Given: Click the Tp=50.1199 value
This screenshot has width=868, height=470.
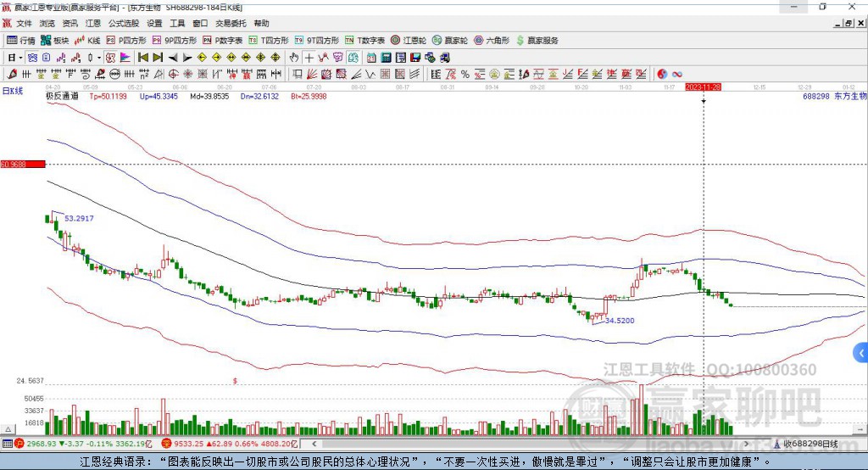Looking at the screenshot, I should tap(108, 96).
